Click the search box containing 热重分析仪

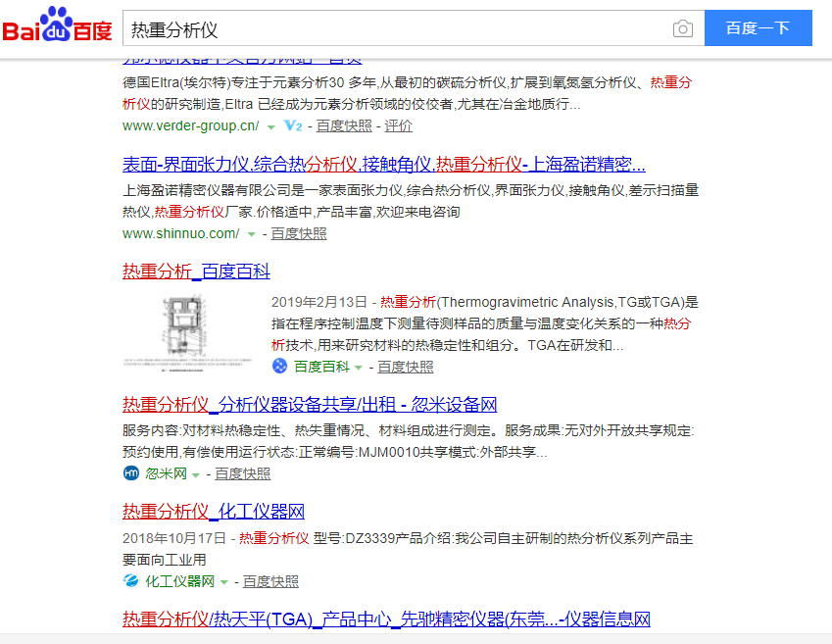pos(392,28)
